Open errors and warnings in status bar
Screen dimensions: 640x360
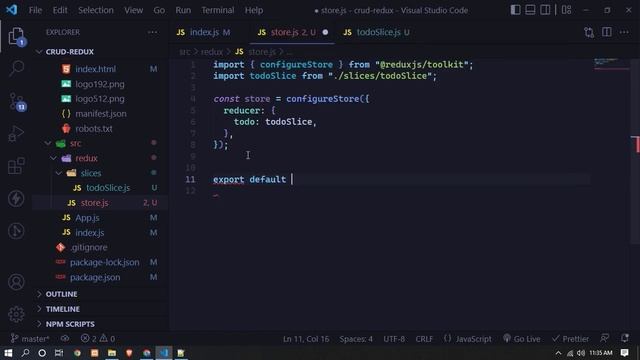click(x=98, y=339)
